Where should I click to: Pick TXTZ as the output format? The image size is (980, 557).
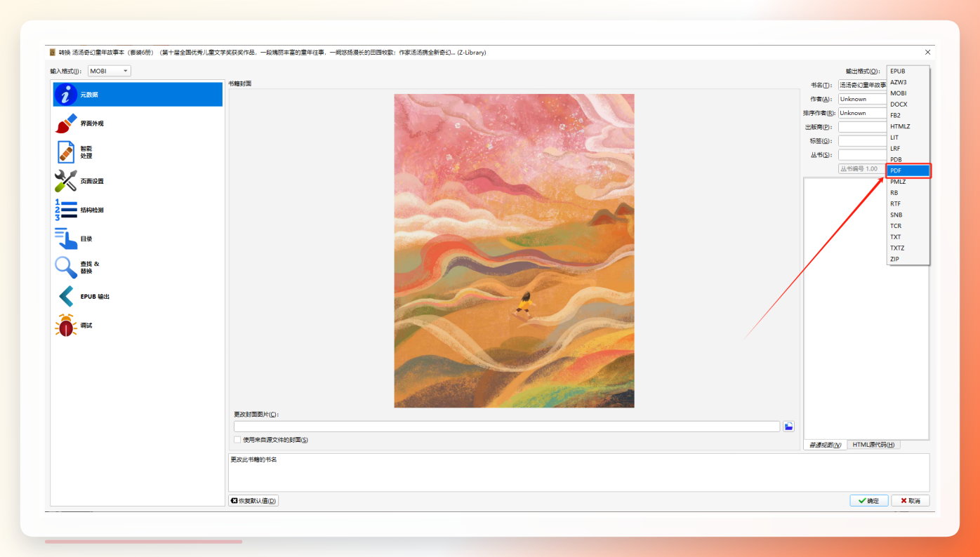(908, 248)
